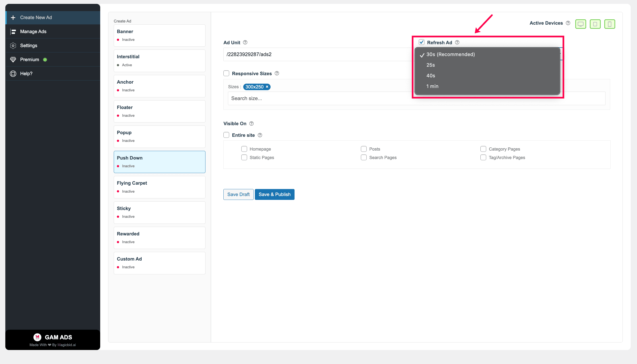
Task: Open the Manage Ads menu item
Action: point(53,31)
